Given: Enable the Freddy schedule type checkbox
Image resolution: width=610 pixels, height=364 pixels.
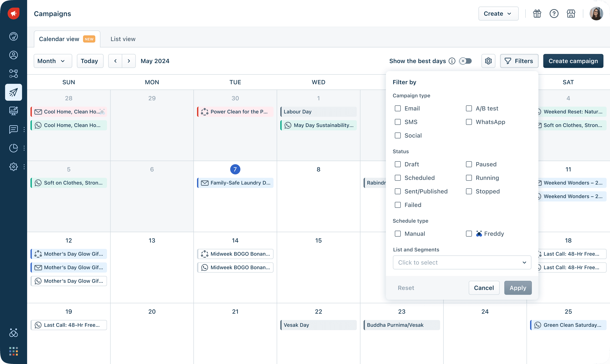Looking at the screenshot, I should click(469, 234).
